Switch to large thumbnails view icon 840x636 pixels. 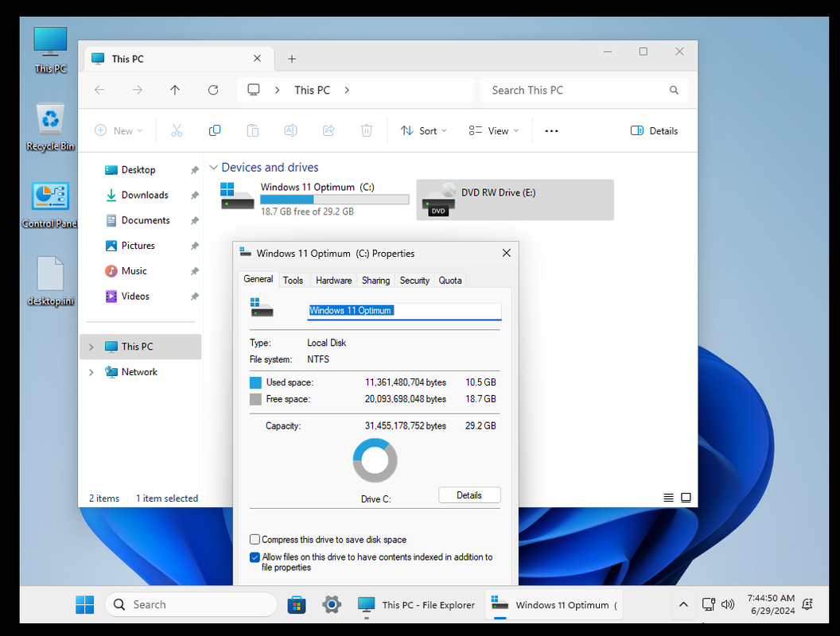coord(686,498)
